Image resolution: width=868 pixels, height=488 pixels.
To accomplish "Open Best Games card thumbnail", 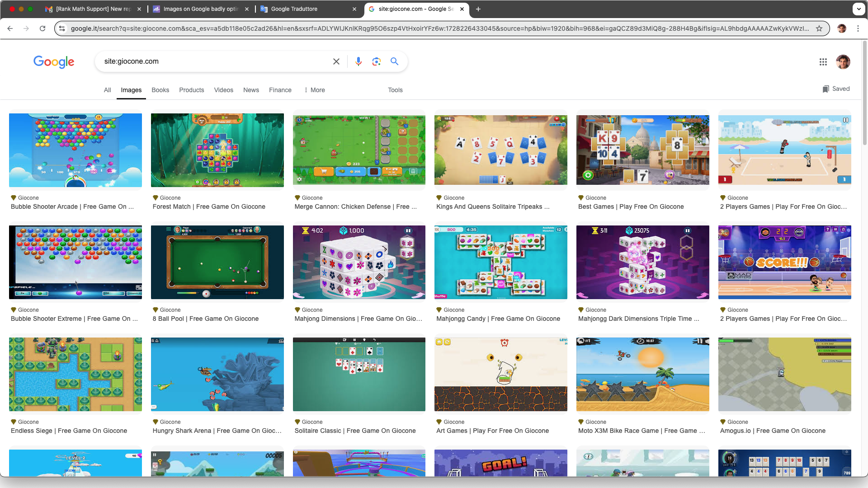I will [643, 150].
